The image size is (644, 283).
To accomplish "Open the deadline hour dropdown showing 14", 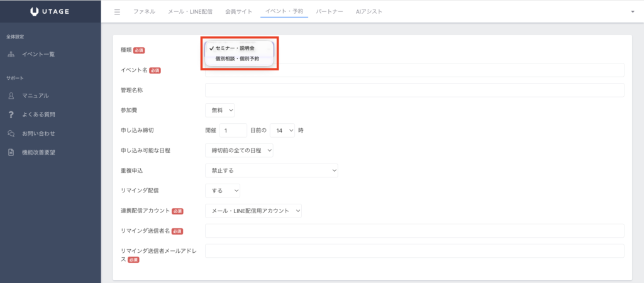I will click(282, 130).
